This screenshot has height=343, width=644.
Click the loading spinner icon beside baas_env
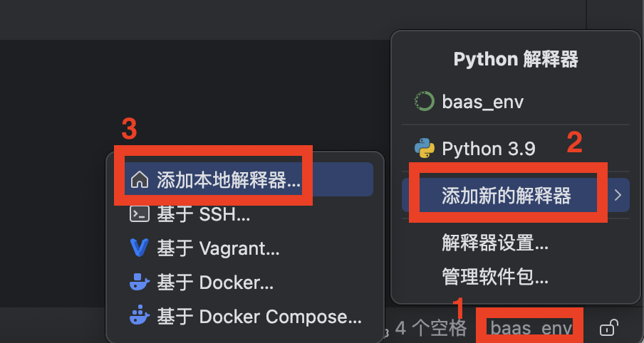[x=425, y=102]
